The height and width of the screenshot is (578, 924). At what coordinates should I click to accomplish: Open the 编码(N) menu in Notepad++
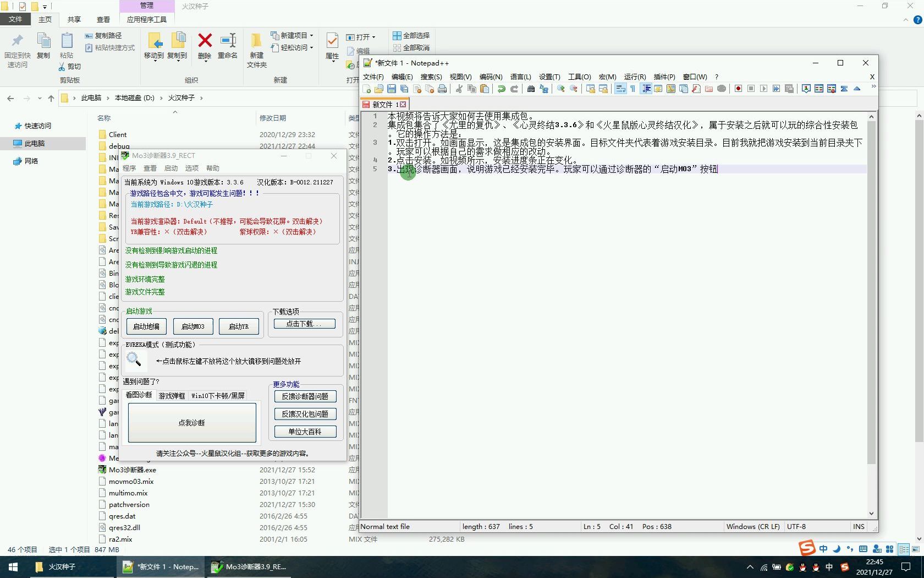point(491,77)
